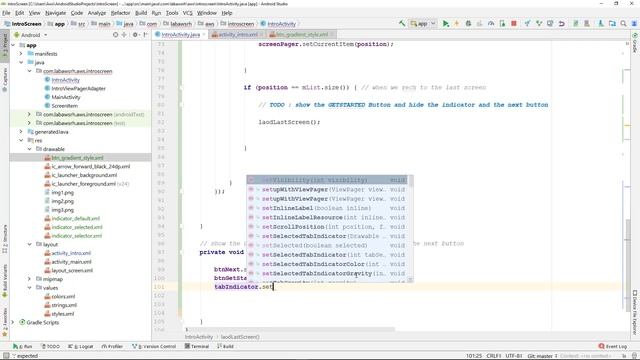
Task: Open the Favorites side tool window
Action: pos(4,322)
